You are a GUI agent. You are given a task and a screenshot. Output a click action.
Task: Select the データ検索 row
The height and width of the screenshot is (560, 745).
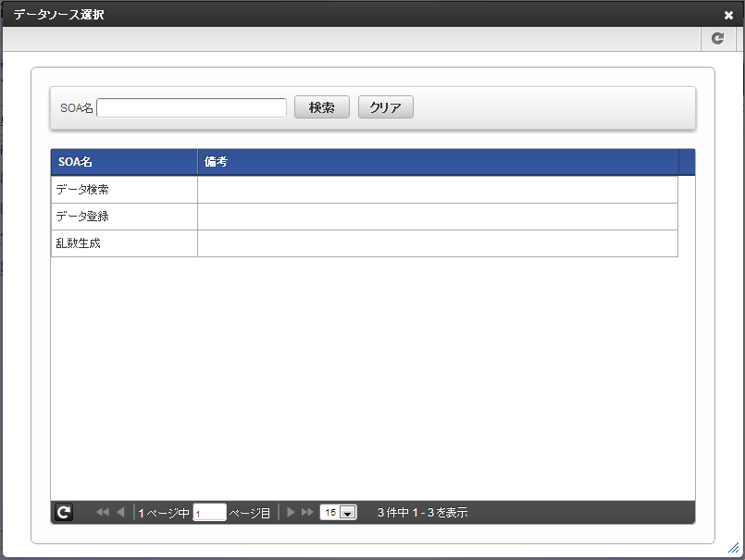coord(365,190)
